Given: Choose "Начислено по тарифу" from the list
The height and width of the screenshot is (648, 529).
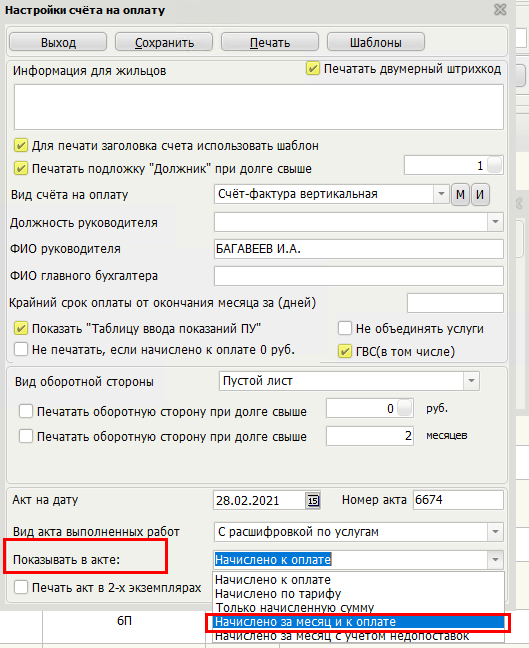Looking at the screenshot, I should pos(358,594).
